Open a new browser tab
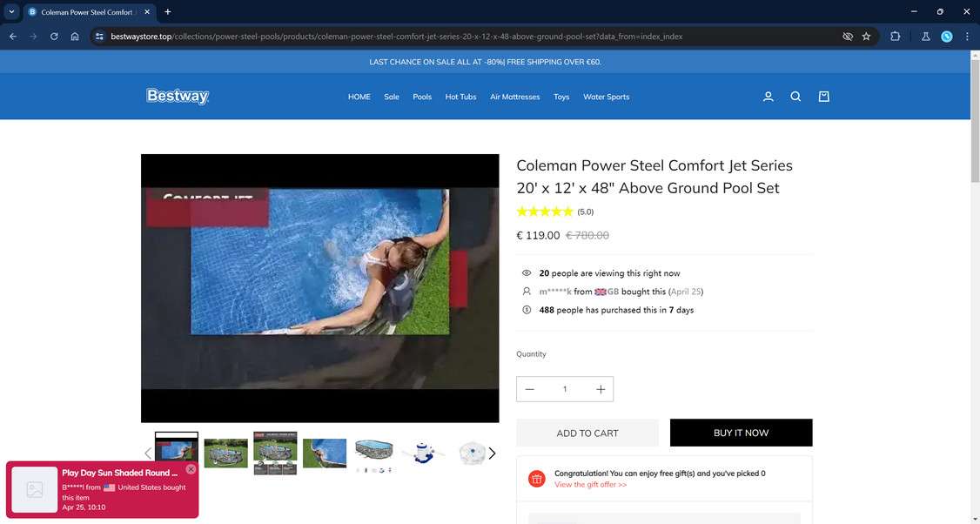 167,12
